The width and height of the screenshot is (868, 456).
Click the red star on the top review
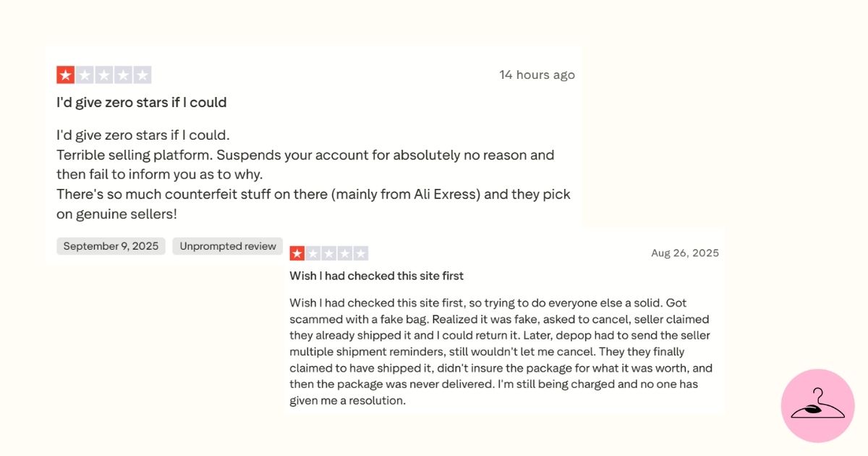(x=66, y=75)
